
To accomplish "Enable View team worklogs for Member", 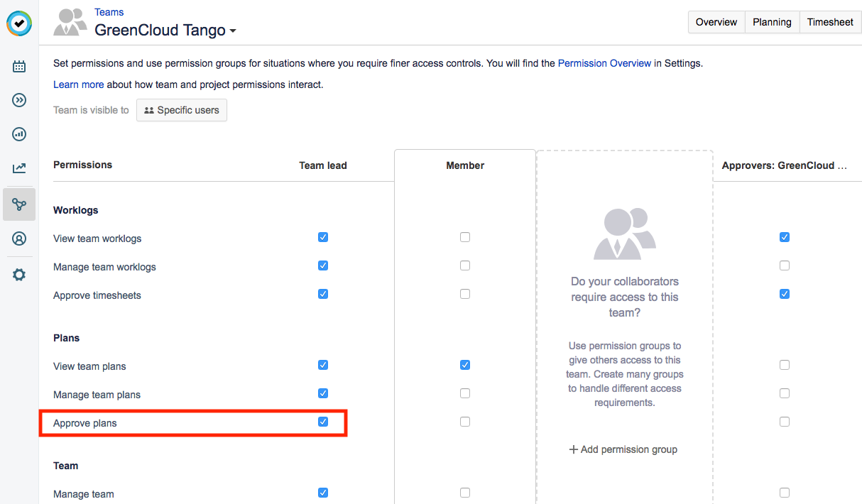I will pos(465,237).
